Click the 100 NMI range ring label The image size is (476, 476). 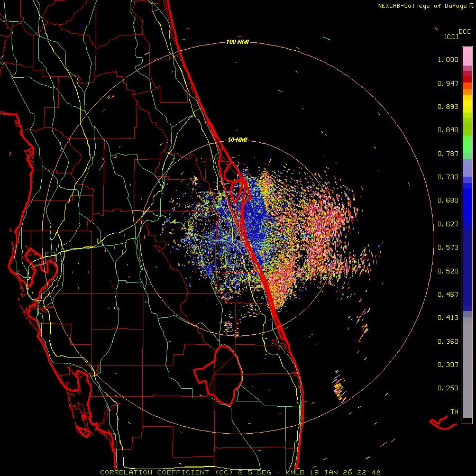coord(237,42)
